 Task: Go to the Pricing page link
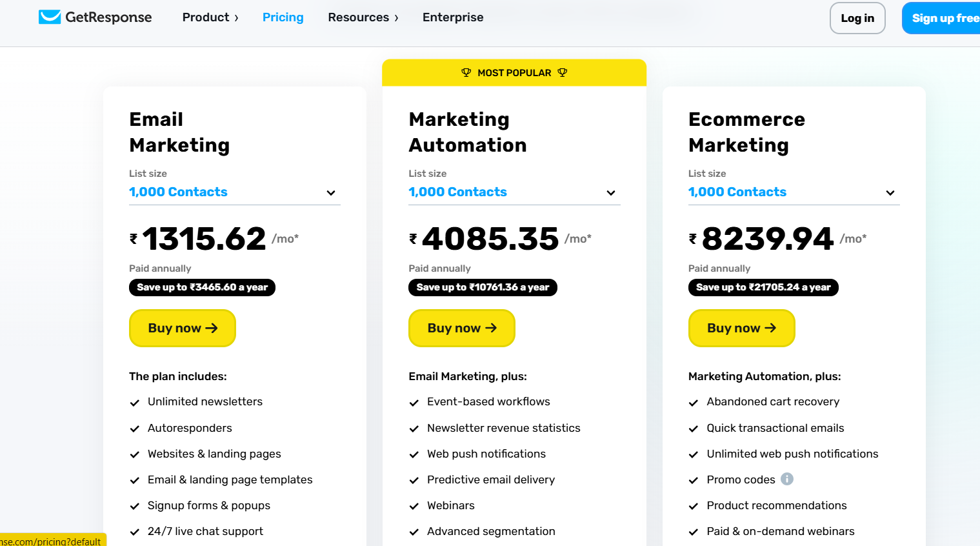283,17
